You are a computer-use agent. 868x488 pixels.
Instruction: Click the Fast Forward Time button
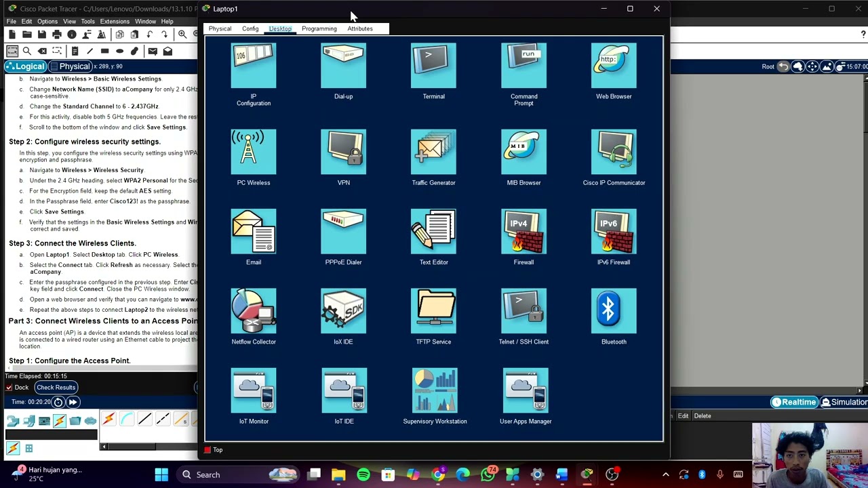[x=73, y=402]
